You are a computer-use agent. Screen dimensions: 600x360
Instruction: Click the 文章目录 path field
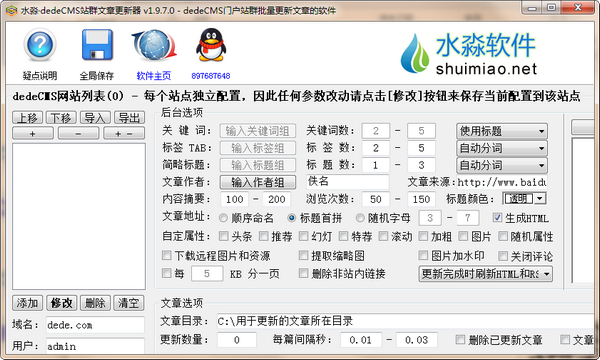coord(405,321)
